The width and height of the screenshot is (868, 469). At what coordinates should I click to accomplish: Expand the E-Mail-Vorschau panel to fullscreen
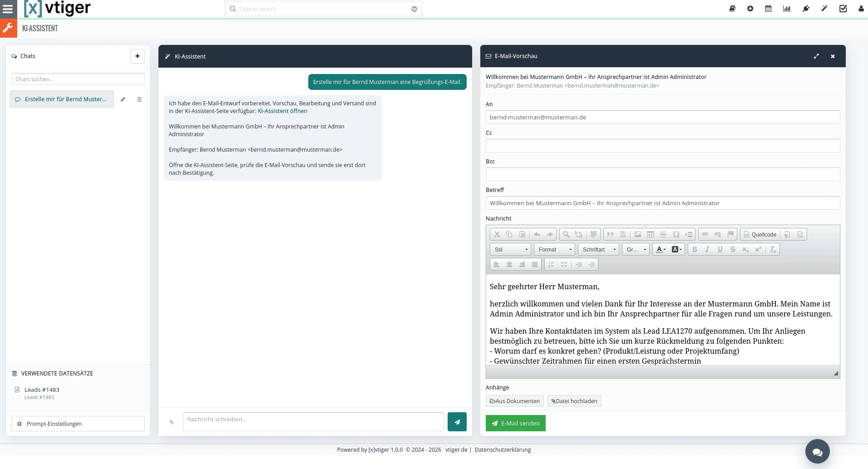[x=816, y=56]
